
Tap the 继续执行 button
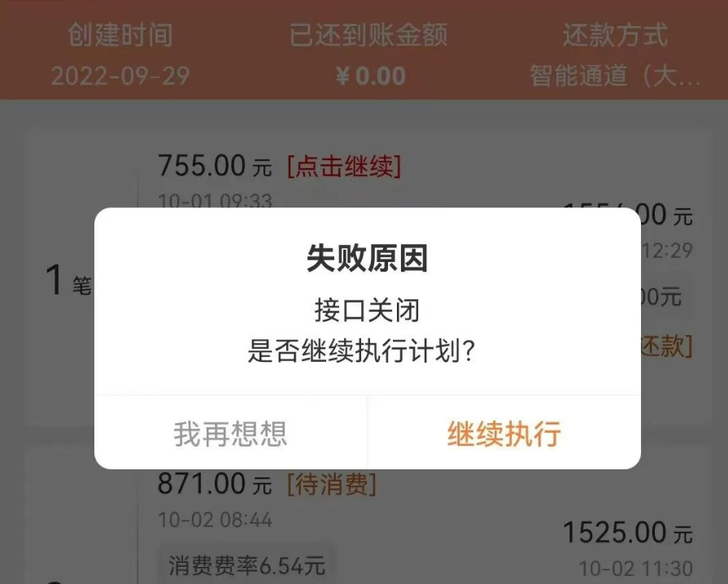point(504,434)
